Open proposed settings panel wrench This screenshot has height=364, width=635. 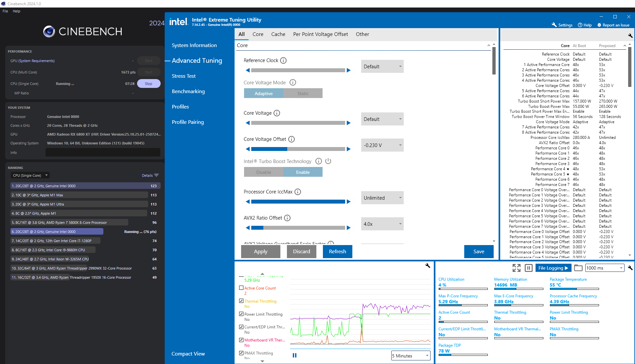coord(630,35)
